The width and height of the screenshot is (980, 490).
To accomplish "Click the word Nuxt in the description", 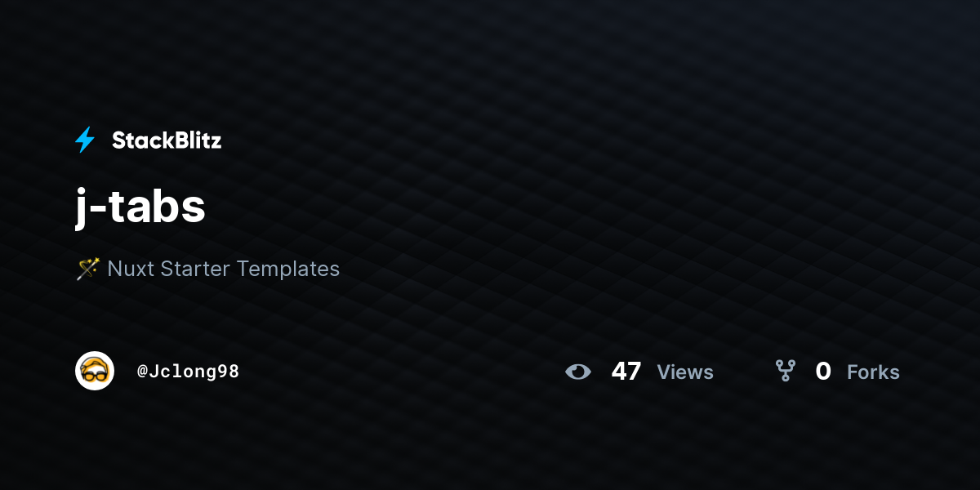I will (x=131, y=268).
